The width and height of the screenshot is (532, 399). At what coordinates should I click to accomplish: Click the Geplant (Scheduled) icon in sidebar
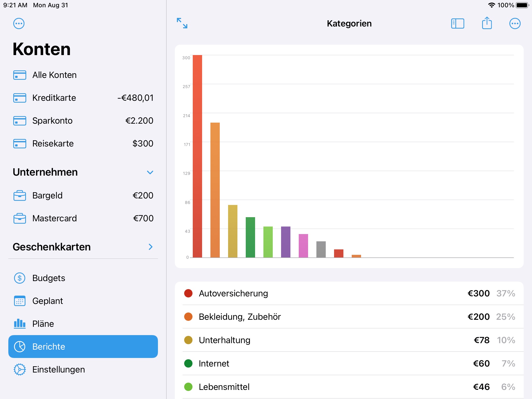[x=20, y=301]
